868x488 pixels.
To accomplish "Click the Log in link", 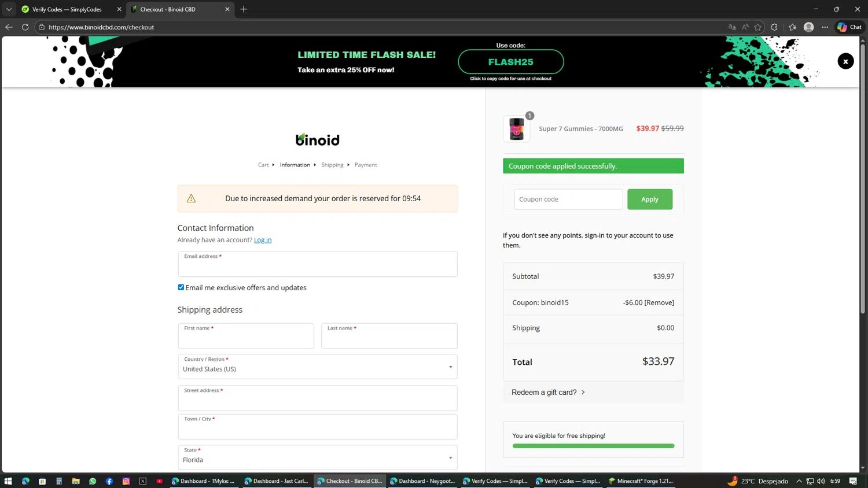I will pyautogui.click(x=263, y=240).
